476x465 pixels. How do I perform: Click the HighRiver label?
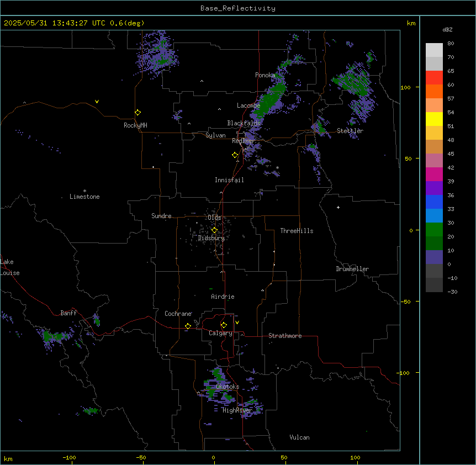(237, 410)
